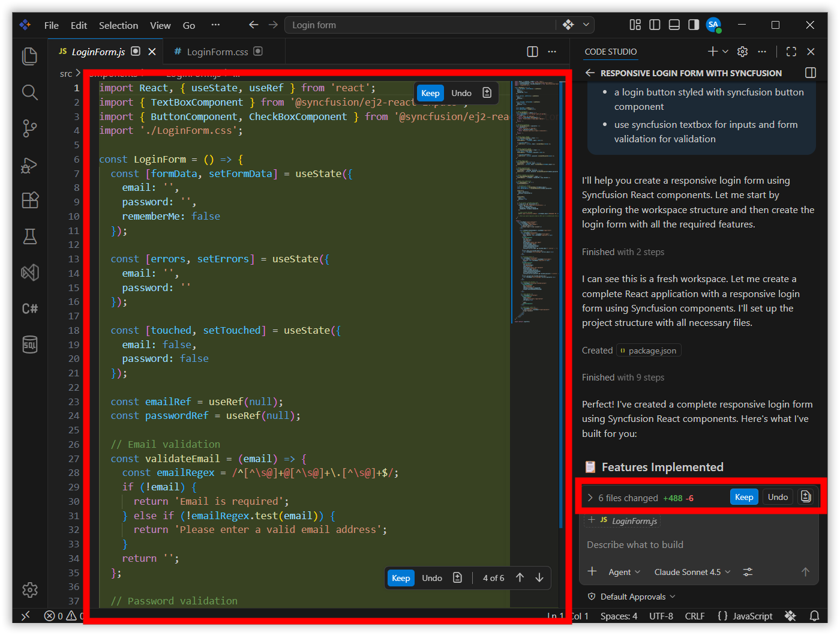Open the Search view in activity bar
This screenshot has height=635, width=840.
pos(29,92)
